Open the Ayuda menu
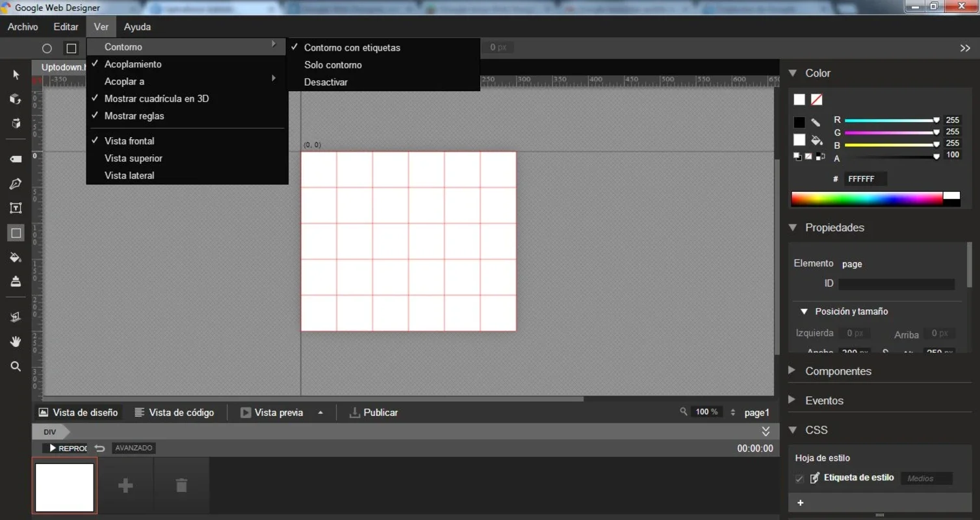 click(x=137, y=27)
